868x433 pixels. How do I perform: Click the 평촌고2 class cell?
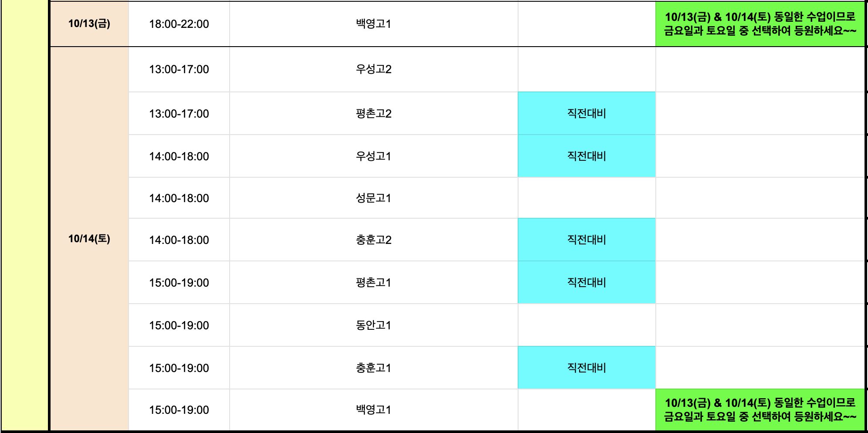pos(373,114)
